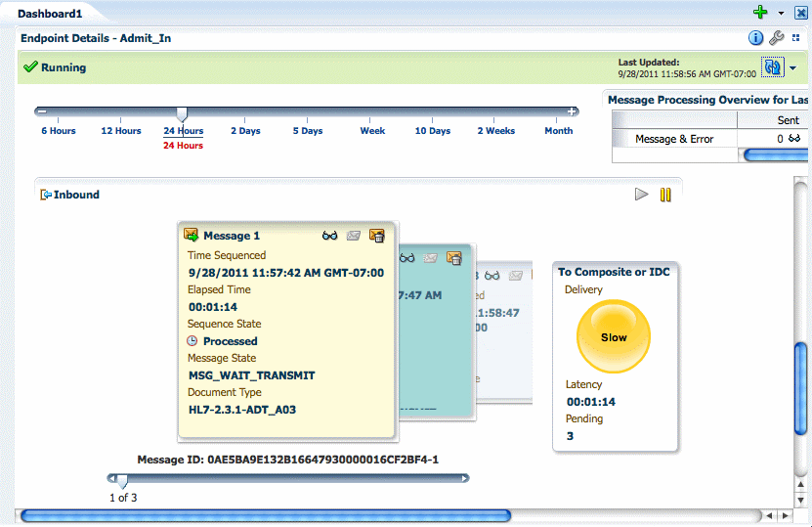Click minus end of time range slider
Viewport: 812px width, 527px height.
tap(42, 111)
